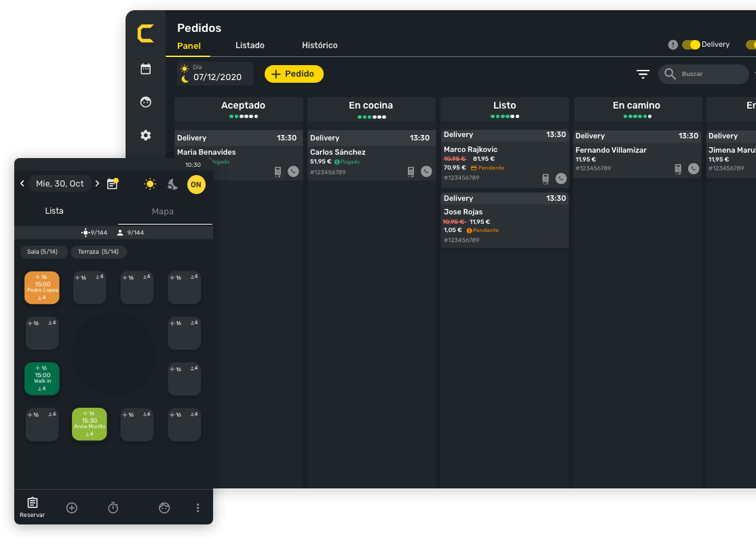Select the customers face icon in the sidebar
Screen dimensions: 756x538
pos(145,102)
